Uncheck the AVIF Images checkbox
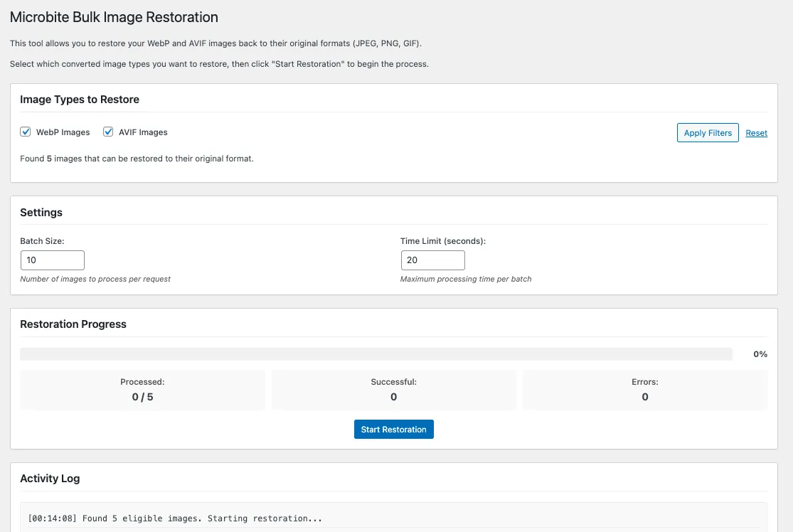This screenshot has height=532, width=793. point(108,132)
